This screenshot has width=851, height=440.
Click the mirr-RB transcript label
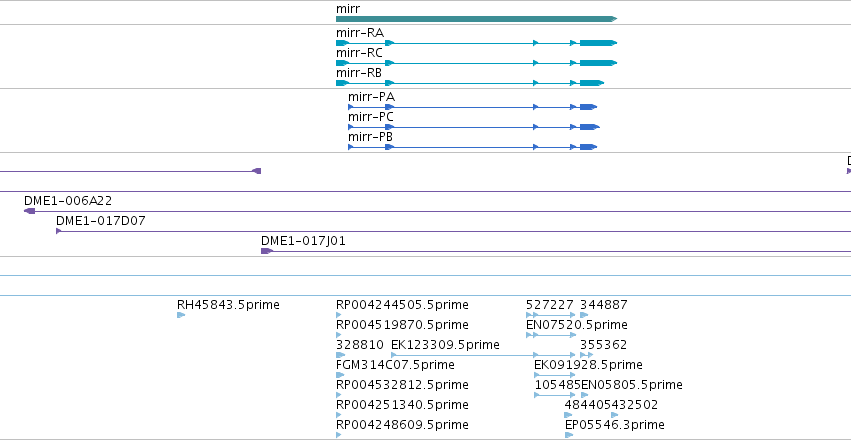[x=359, y=73]
